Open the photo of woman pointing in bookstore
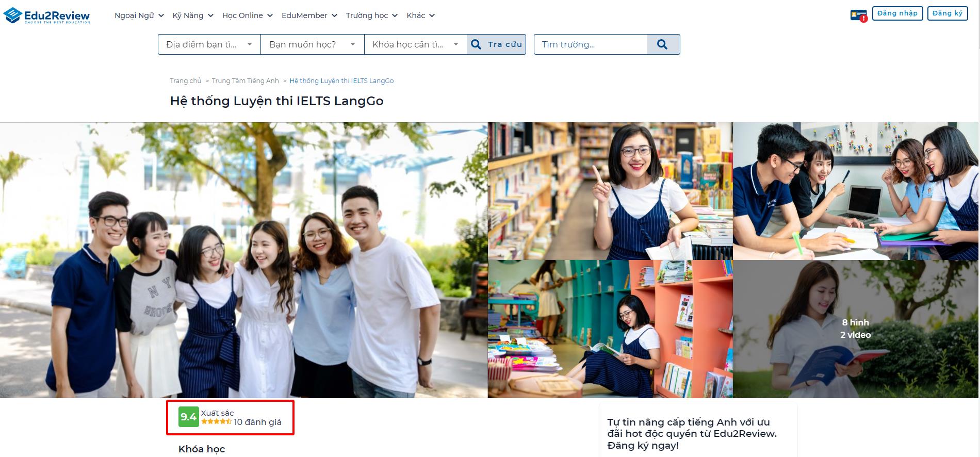The height and width of the screenshot is (457, 980). click(610, 191)
